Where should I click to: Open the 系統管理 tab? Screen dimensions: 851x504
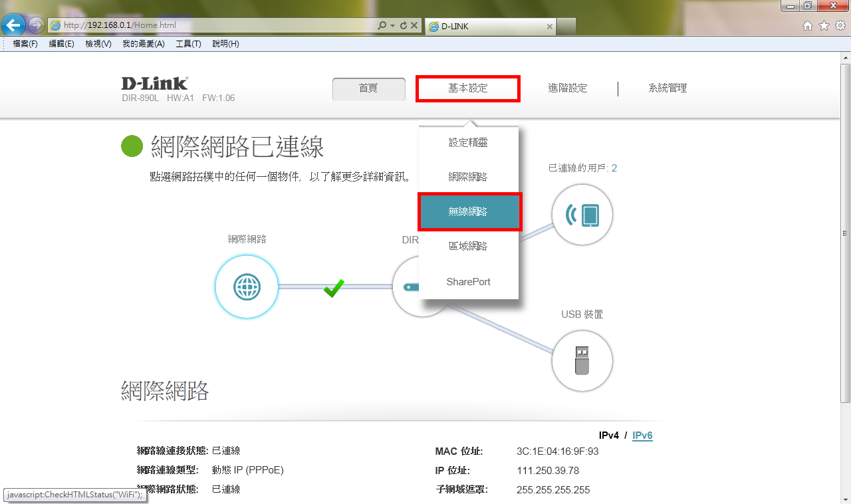(x=668, y=88)
